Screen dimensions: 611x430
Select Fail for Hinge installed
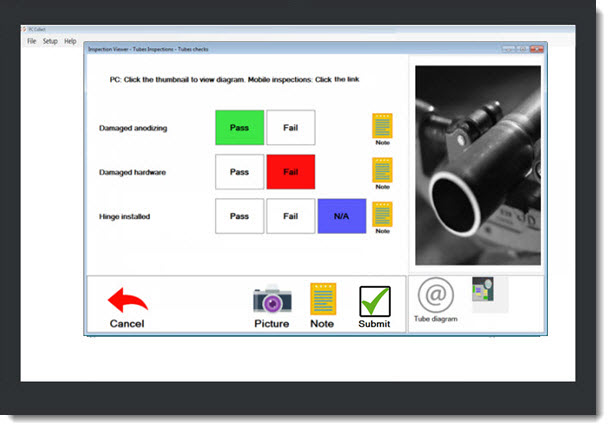pos(290,216)
